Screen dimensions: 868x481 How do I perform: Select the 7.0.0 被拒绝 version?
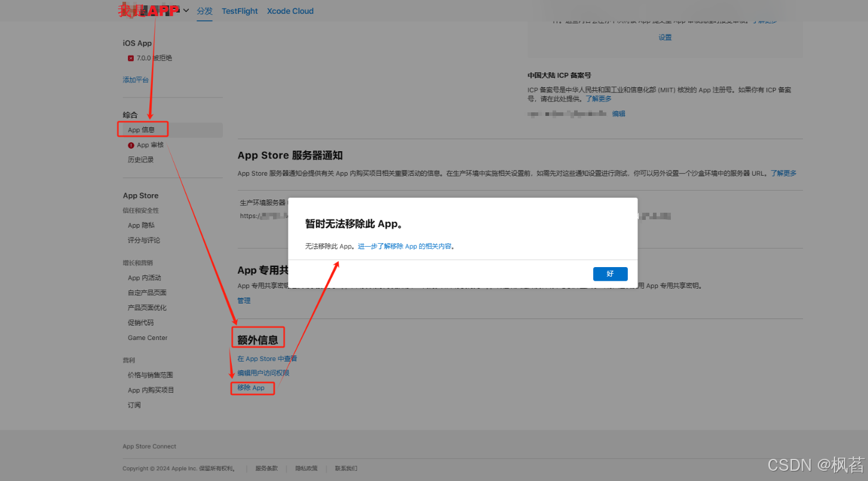click(154, 58)
